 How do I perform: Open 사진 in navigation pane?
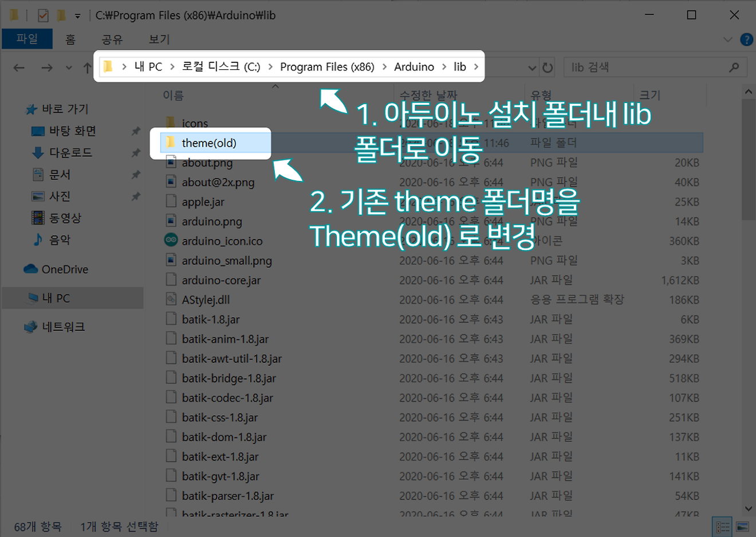51,196
